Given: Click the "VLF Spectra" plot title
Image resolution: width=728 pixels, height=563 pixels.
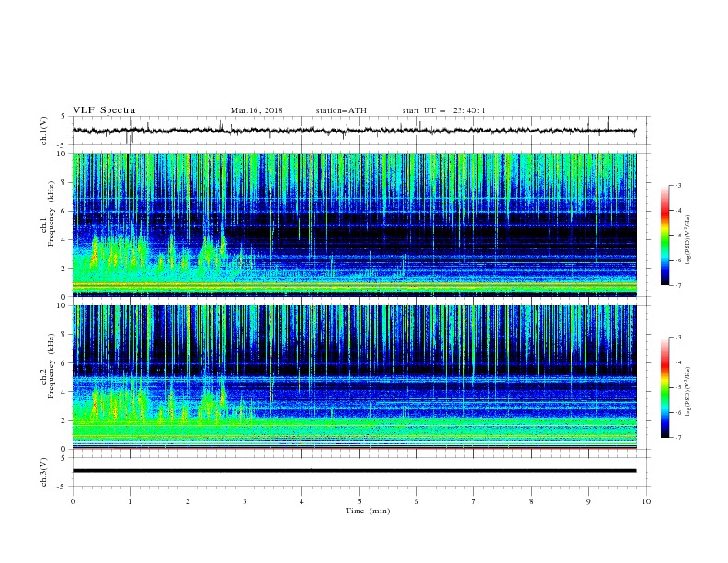Looking at the screenshot, I should pos(104,110).
